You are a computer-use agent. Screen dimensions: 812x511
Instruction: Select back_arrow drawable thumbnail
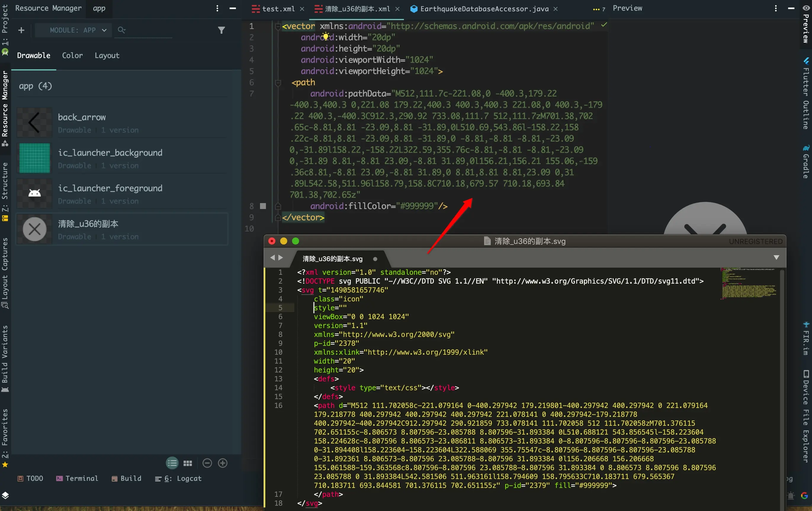(34, 123)
